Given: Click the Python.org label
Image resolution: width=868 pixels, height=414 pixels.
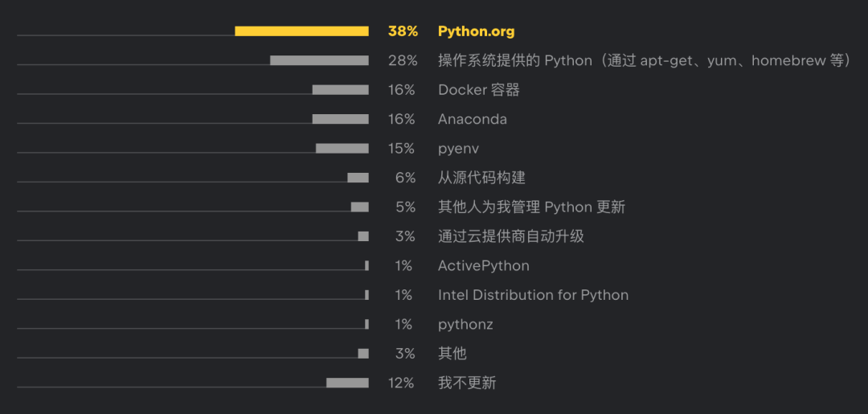Looking at the screenshot, I should [476, 31].
